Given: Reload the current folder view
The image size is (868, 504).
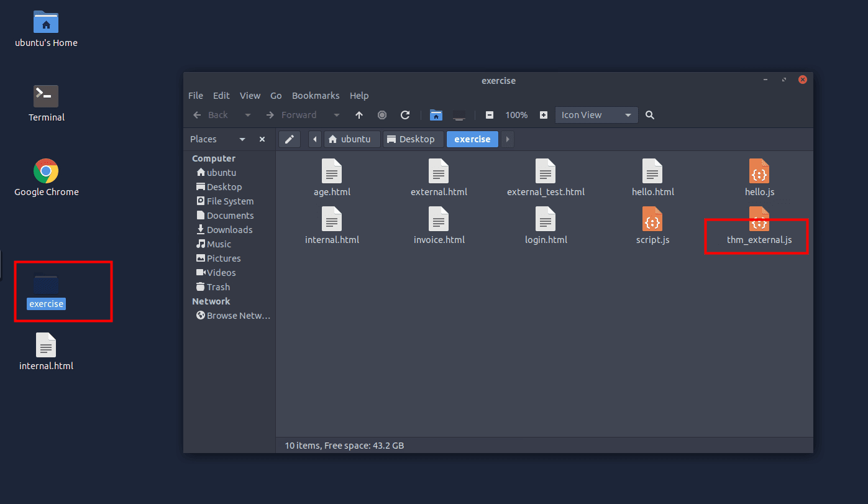Looking at the screenshot, I should 405,115.
